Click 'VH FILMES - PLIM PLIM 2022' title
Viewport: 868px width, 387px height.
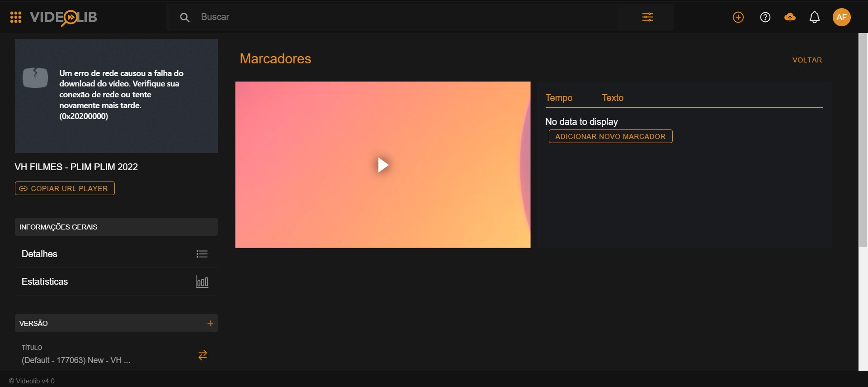pos(76,167)
